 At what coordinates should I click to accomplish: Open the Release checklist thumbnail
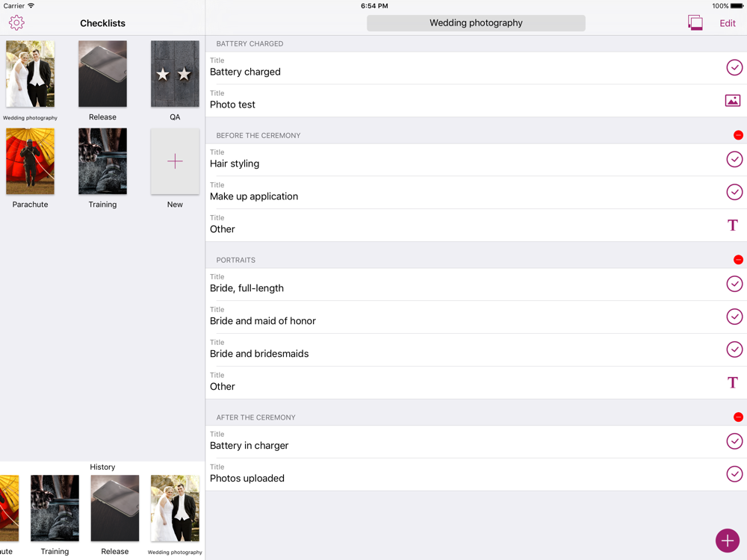pos(102,74)
